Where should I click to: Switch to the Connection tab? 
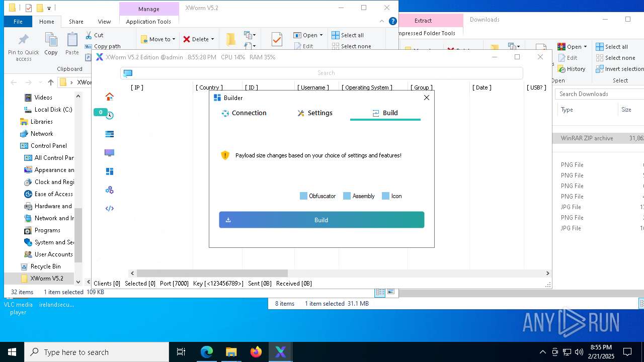(244, 113)
